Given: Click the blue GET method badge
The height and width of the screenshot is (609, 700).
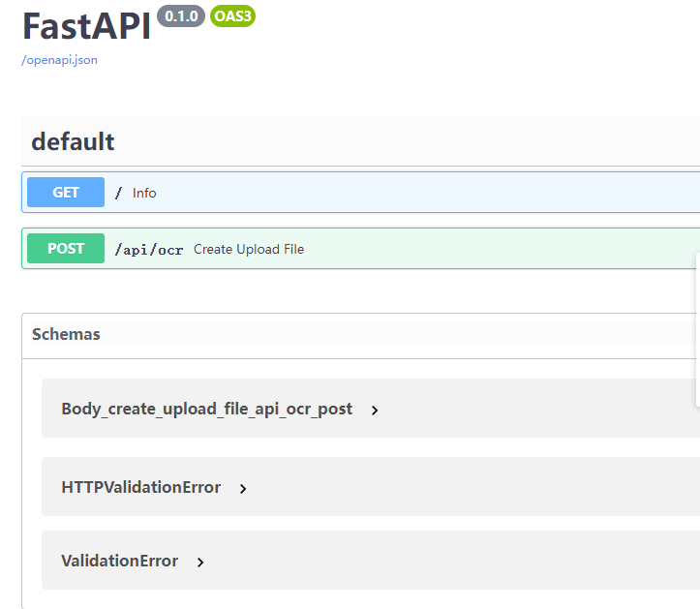Looking at the screenshot, I should (66, 193).
